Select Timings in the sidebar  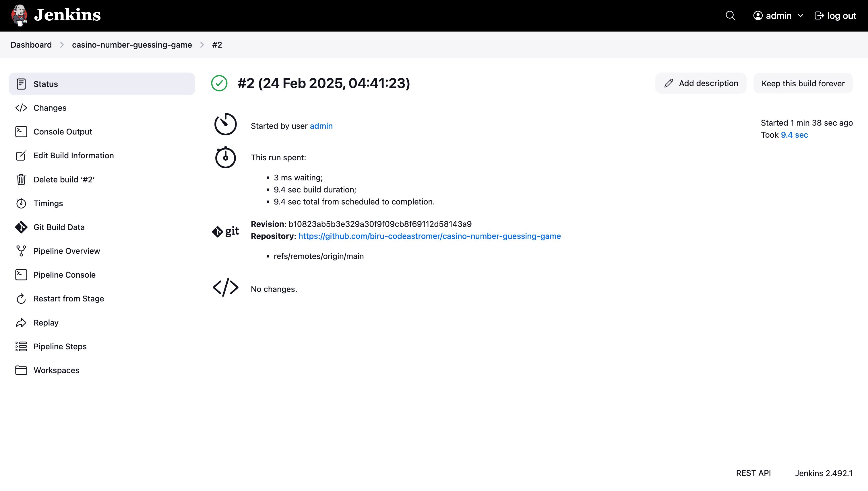click(48, 203)
